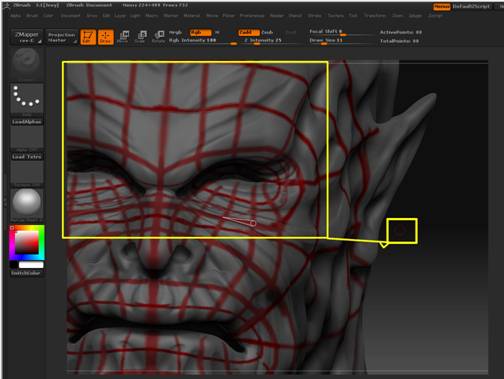Open the Transform menu

coord(375,15)
